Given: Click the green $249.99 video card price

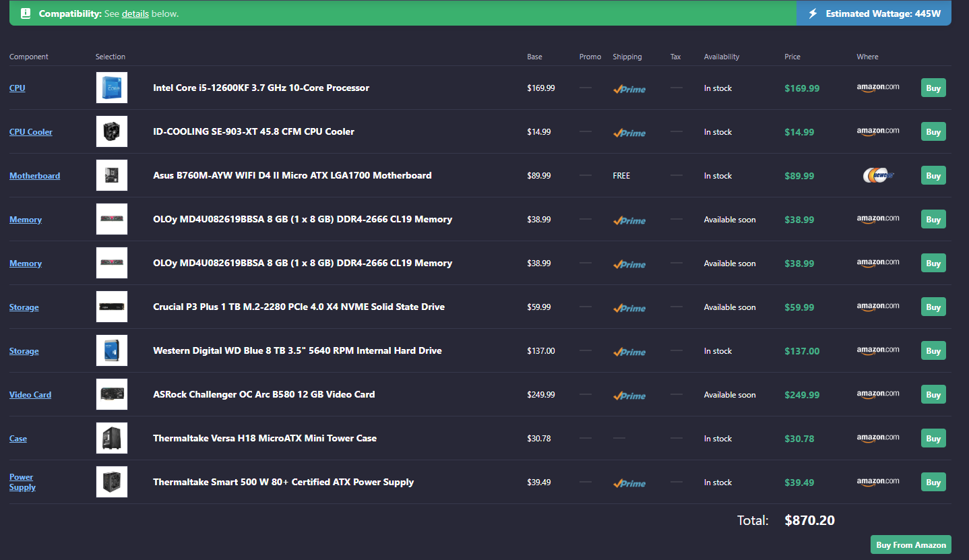Looking at the screenshot, I should [802, 395].
